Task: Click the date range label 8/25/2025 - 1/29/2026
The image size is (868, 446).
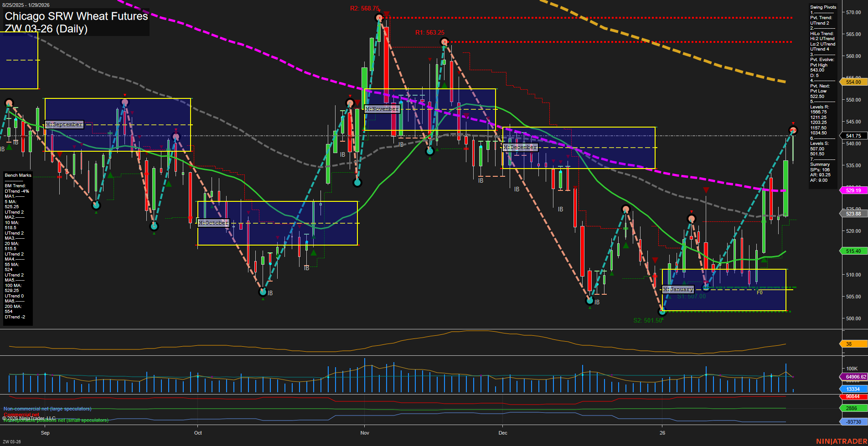Action: click(x=26, y=5)
